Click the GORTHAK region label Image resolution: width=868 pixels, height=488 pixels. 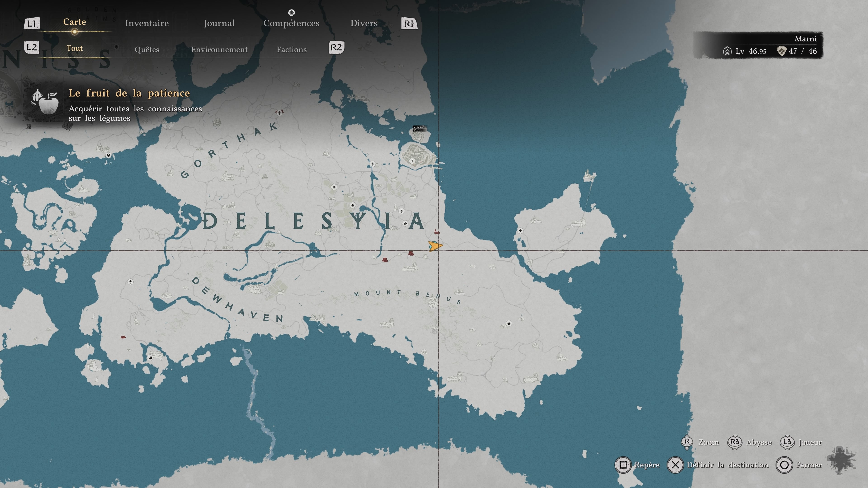[229, 150]
